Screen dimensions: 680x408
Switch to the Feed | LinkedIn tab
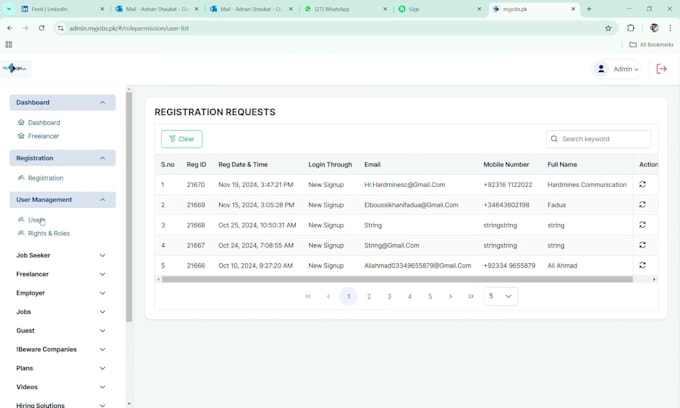coord(62,9)
